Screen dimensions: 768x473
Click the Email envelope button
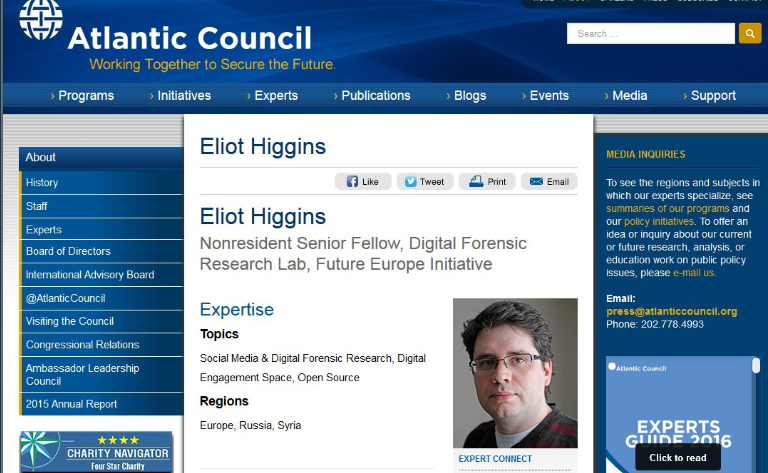(549, 182)
